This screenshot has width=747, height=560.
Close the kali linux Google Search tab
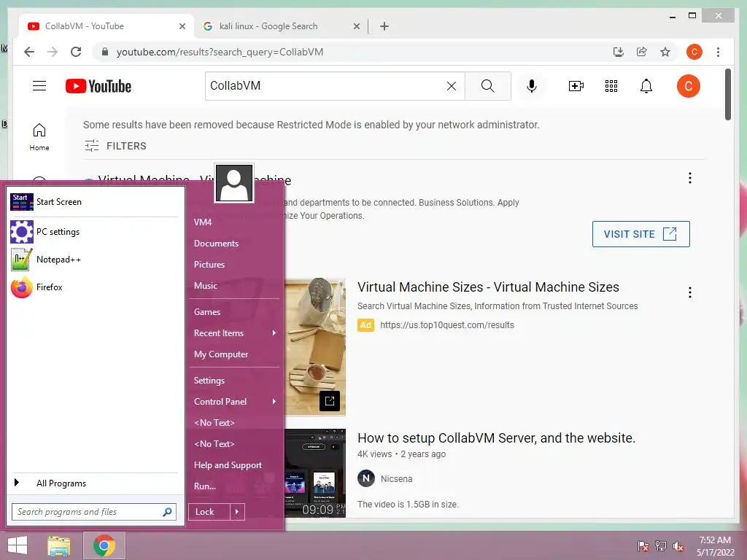click(x=356, y=26)
